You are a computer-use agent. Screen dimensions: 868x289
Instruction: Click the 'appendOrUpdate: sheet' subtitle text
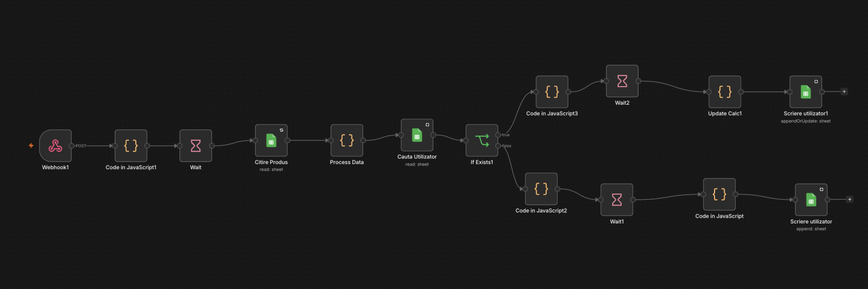pyautogui.click(x=806, y=121)
